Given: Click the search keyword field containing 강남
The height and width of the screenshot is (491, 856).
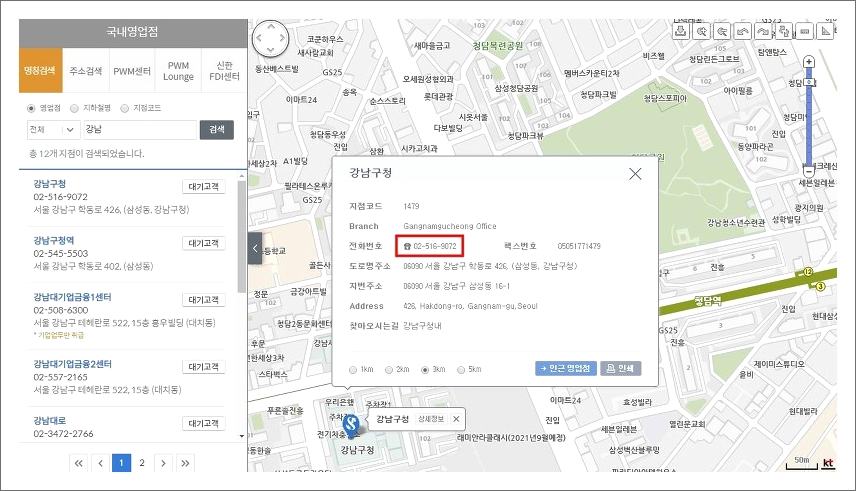Looking at the screenshot, I should [140, 130].
